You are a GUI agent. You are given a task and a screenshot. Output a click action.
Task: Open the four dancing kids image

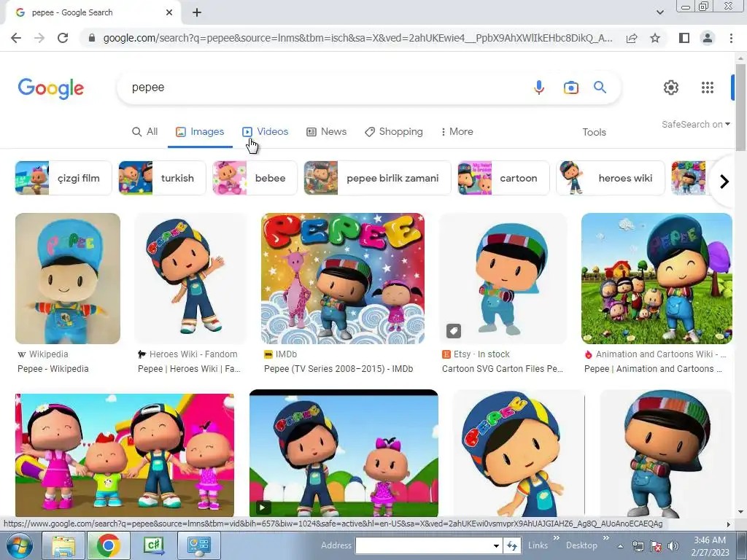click(x=124, y=455)
